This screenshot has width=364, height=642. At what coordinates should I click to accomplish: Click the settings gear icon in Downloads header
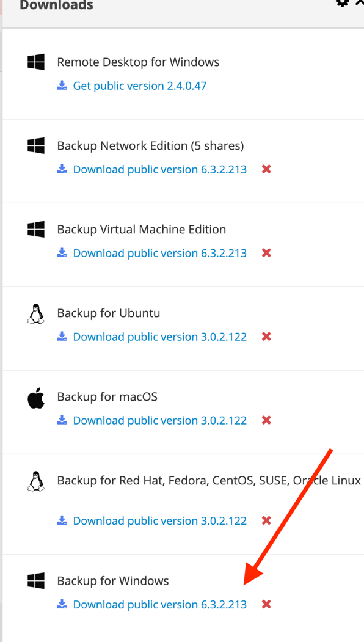click(x=342, y=2)
